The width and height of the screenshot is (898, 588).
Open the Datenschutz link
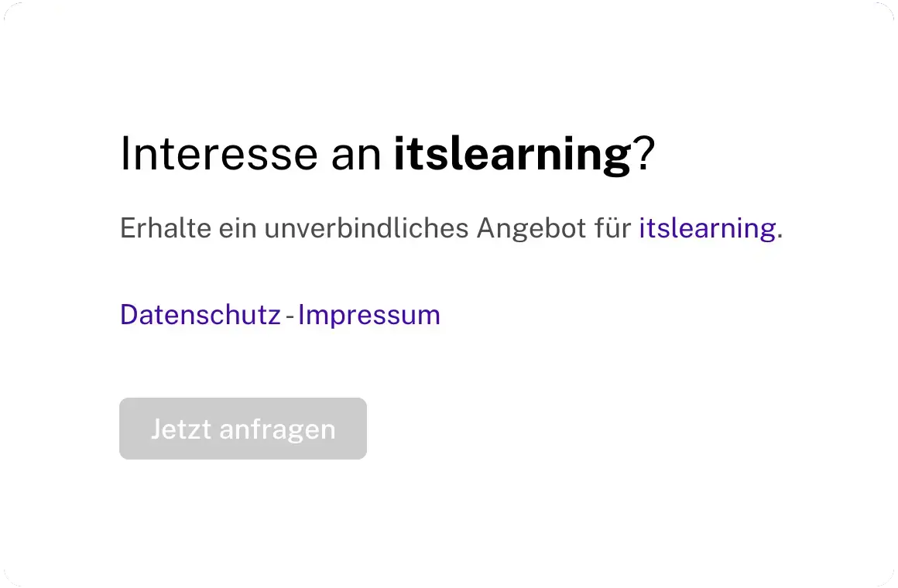[200, 315]
